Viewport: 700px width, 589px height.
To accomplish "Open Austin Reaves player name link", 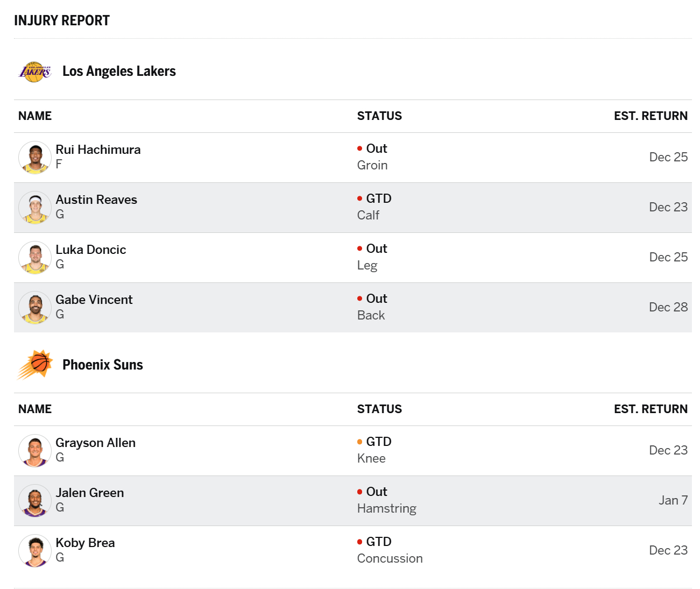I will [x=96, y=200].
